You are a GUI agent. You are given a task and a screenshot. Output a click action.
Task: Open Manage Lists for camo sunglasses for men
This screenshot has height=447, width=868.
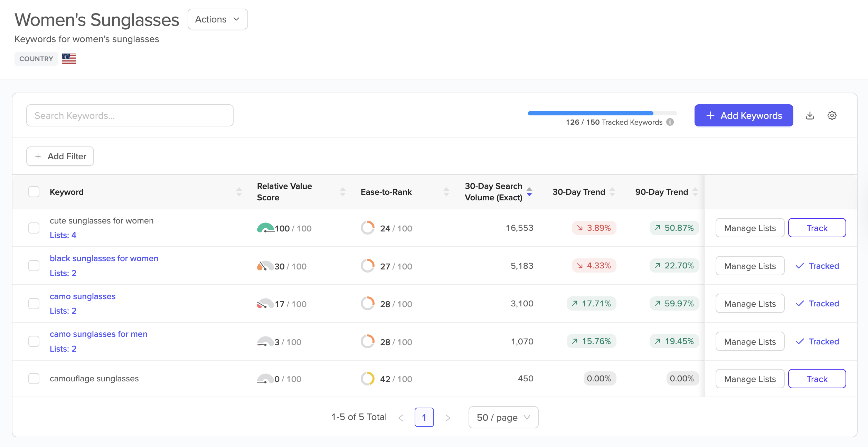pyautogui.click(x=750, y=342)
